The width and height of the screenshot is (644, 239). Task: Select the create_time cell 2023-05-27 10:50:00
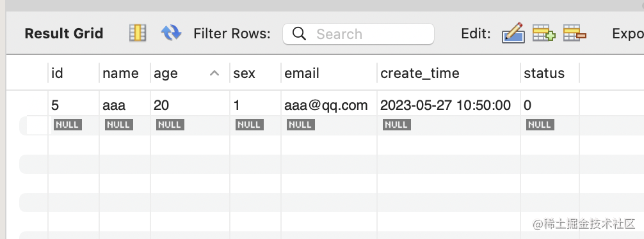(x=449, y=105)
